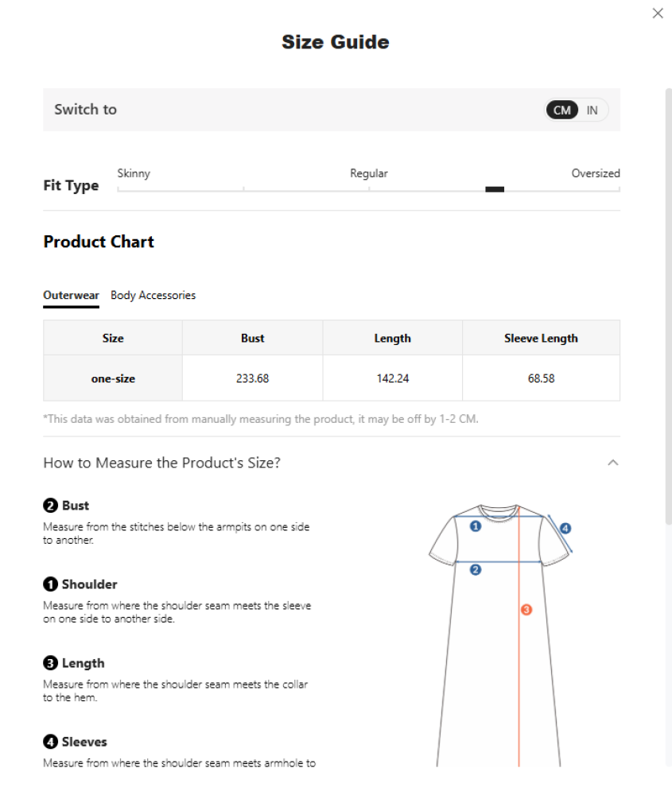Click the length value 142.24

pyautogui.click(x=393, y=378)
